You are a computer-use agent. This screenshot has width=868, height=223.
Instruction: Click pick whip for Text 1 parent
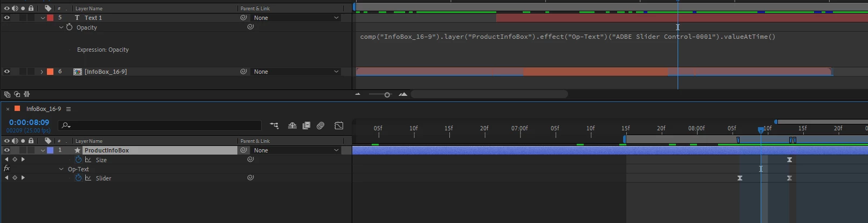(x=244, y=18)
